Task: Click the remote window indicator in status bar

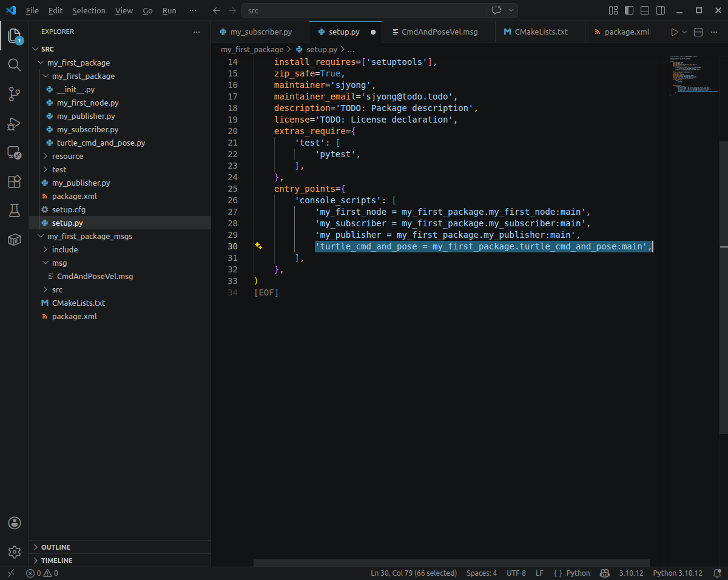Action: click(10, 573)
